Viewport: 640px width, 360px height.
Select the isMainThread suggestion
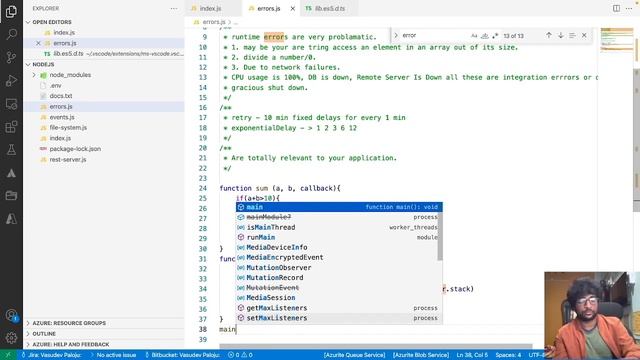tap(337, 227)
